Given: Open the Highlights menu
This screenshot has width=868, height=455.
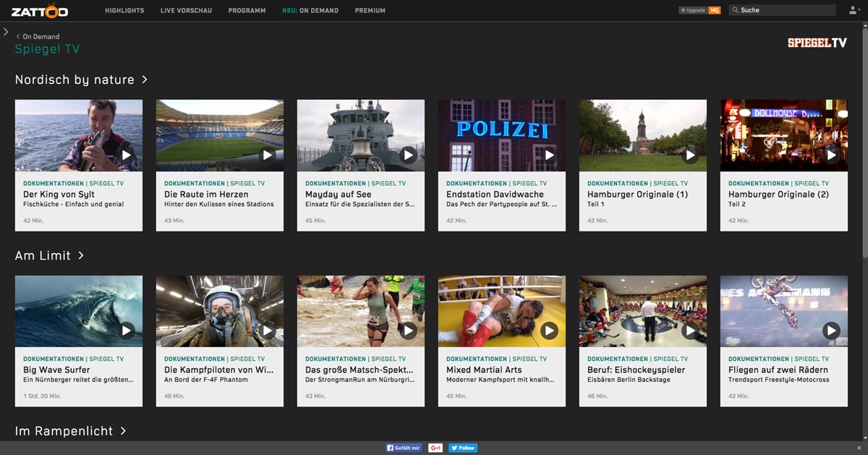Looking at the screenshot, I should tap(124, 11).
